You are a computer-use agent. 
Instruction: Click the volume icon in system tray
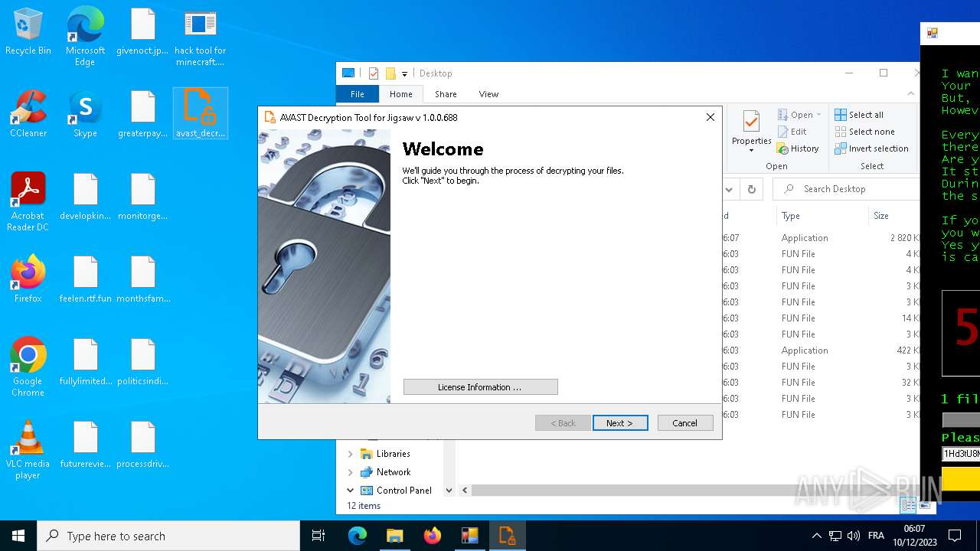[853, 536]
